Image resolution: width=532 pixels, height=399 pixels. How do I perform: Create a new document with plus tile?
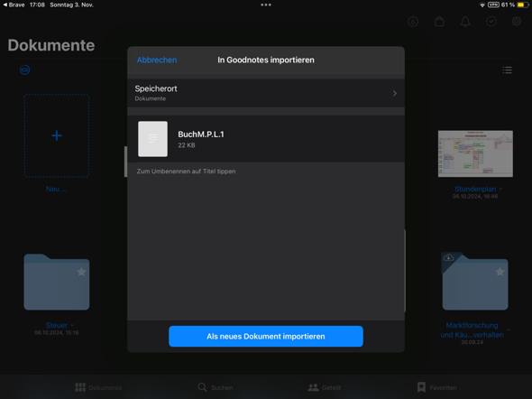57,135
